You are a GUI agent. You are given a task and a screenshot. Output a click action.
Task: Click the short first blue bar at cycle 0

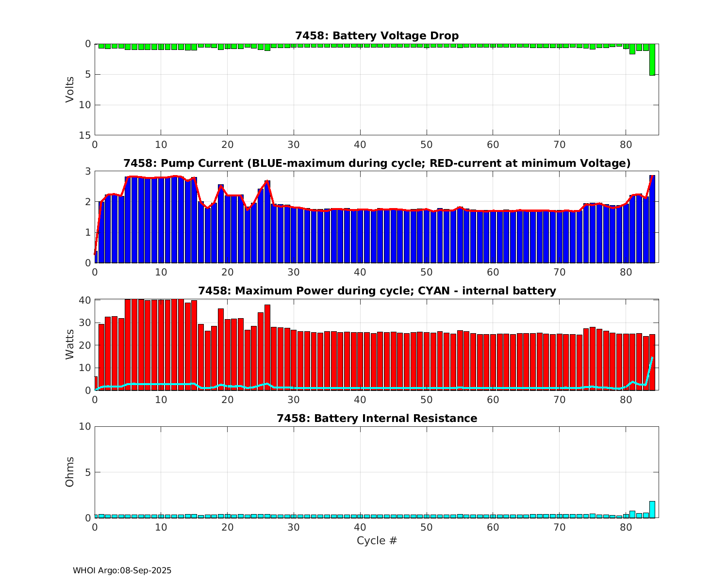(96, 257)
